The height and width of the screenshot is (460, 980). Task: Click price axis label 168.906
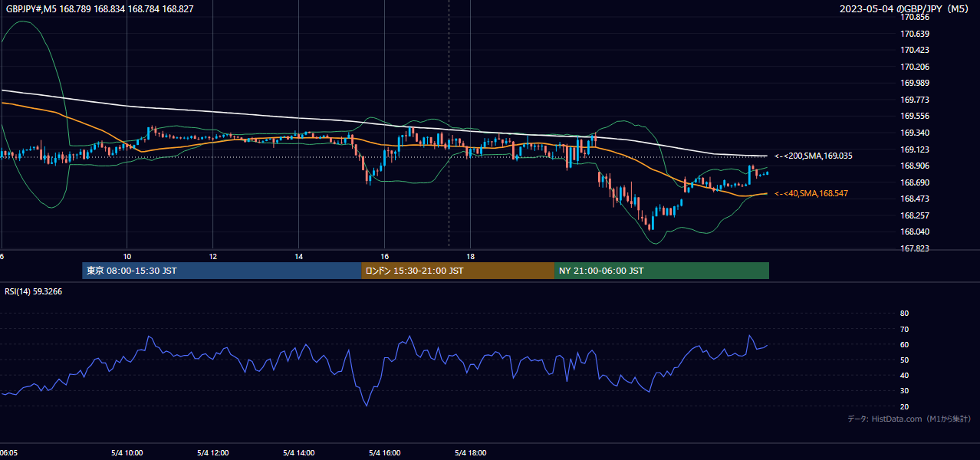tap(915, 166)
